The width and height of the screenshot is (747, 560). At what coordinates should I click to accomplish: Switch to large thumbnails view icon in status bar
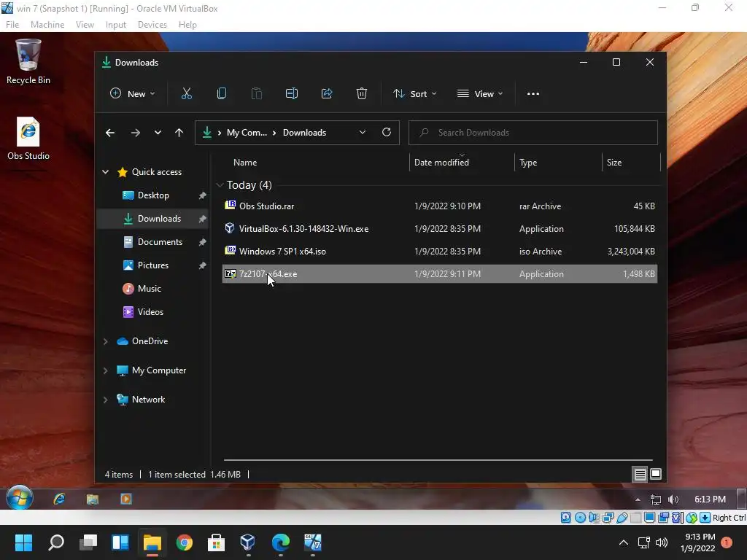(x=656, y=474)
